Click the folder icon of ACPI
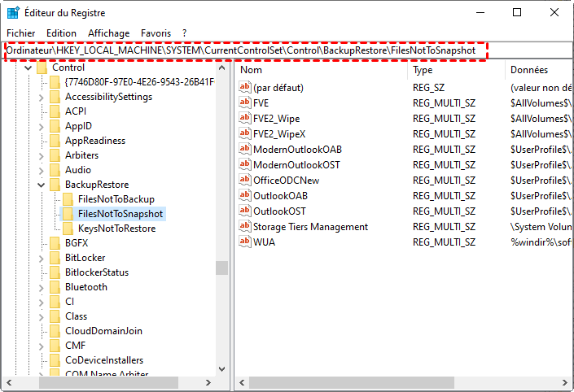Image resolution: width=574 pixels, height=392 pixels. click(x=55, y=111)
